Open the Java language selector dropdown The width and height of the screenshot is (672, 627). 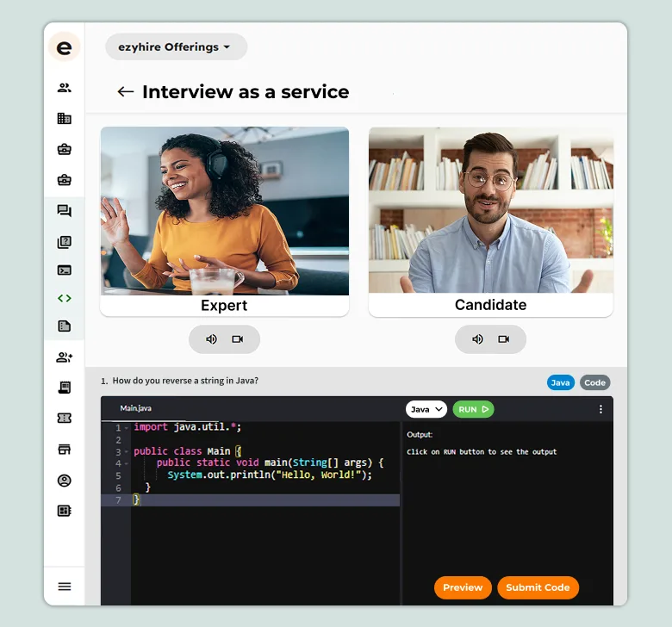[x=426, y=410]
